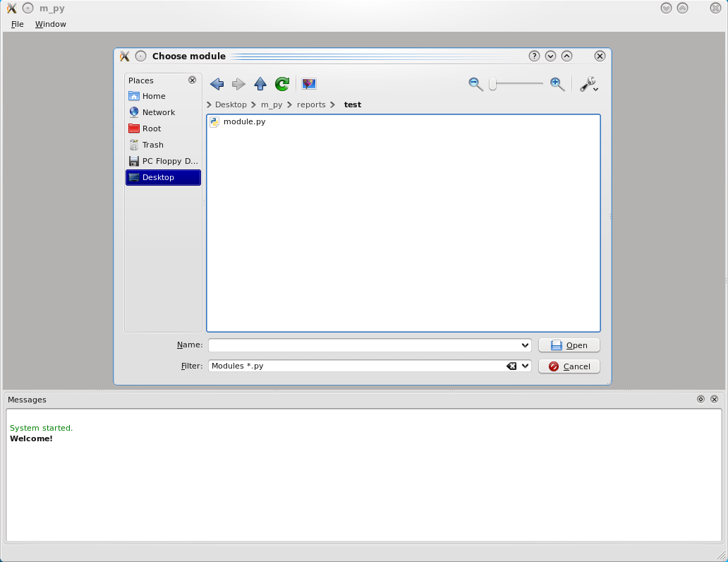Click the zoom out magnifier icon
Screen dimensions: 728x562
[x=476, y=84]
